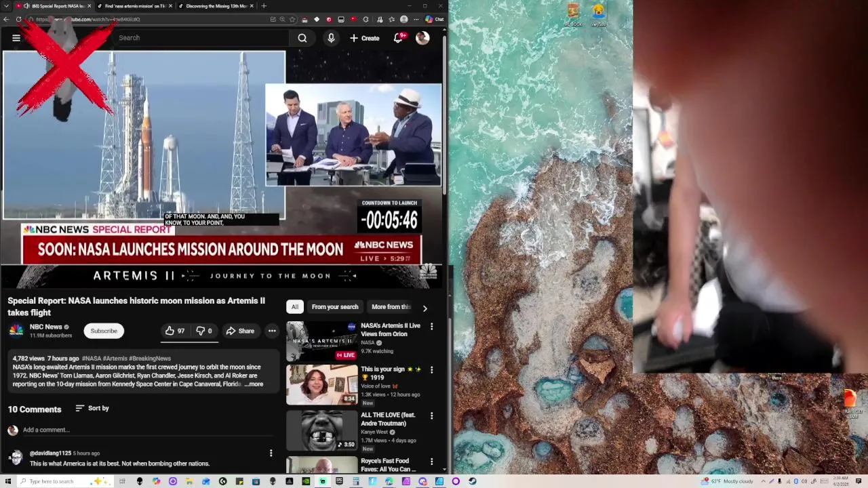This screenshot has width=868, height=488.
Task: Open the Copilot Chat button
Action: click(x=434, y=19)
